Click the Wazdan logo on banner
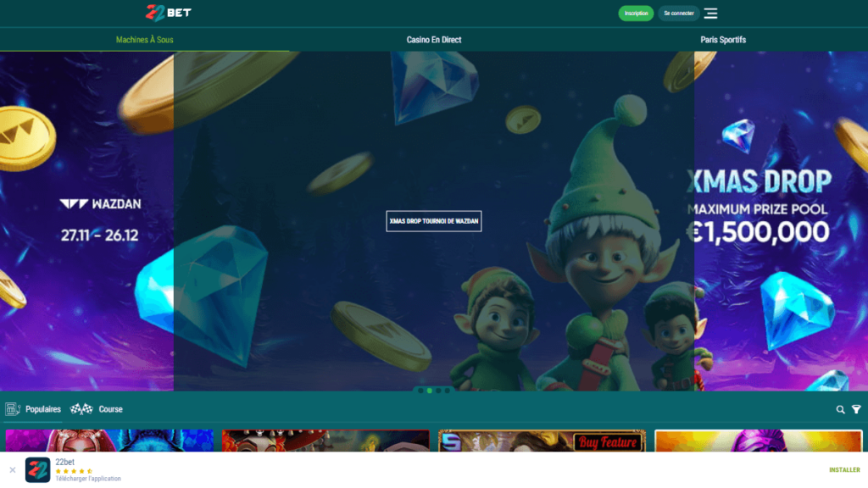Screen dimensions: 868x488 point(100,203)
